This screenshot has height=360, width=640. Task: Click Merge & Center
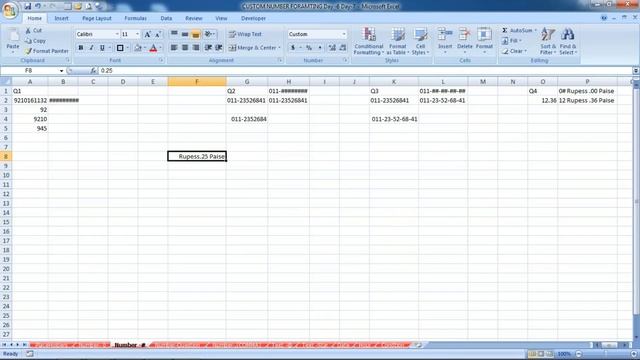[x=252, y=48]
